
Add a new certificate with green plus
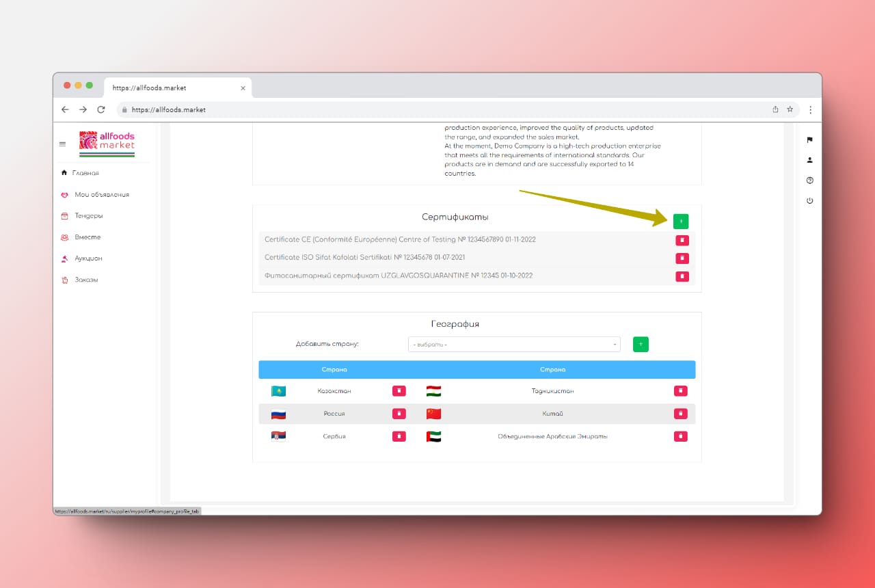681,222
